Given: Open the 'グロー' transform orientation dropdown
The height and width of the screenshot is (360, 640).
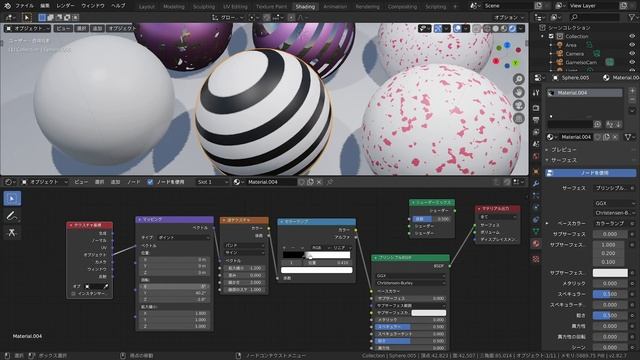Looking at the screenshot, I should pyautogui.click(x=227, y=18).
